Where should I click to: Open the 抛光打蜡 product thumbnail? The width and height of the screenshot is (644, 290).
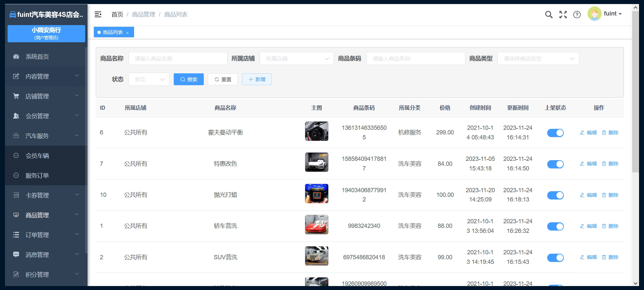point(317,194)
